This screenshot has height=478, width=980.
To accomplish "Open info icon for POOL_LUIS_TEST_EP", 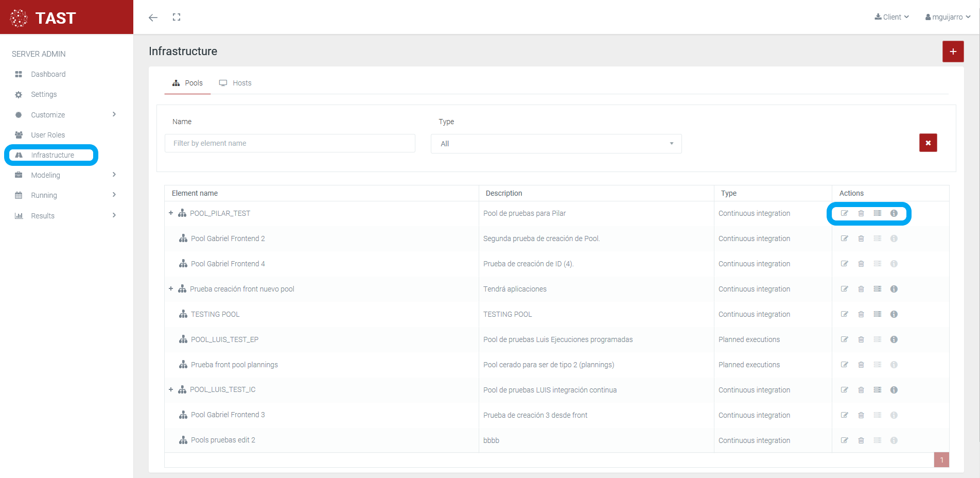I will point(894,339).
